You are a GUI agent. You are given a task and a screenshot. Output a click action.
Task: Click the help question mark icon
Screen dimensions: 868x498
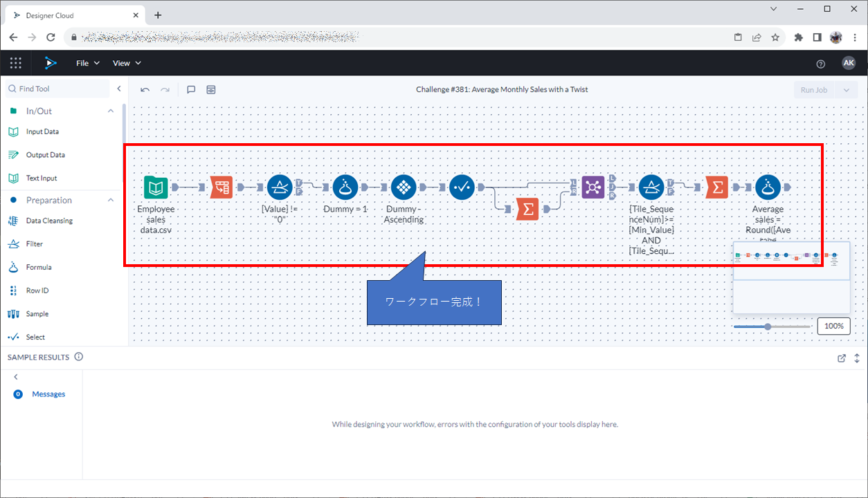pyautogui.click(x=821, y=64)
